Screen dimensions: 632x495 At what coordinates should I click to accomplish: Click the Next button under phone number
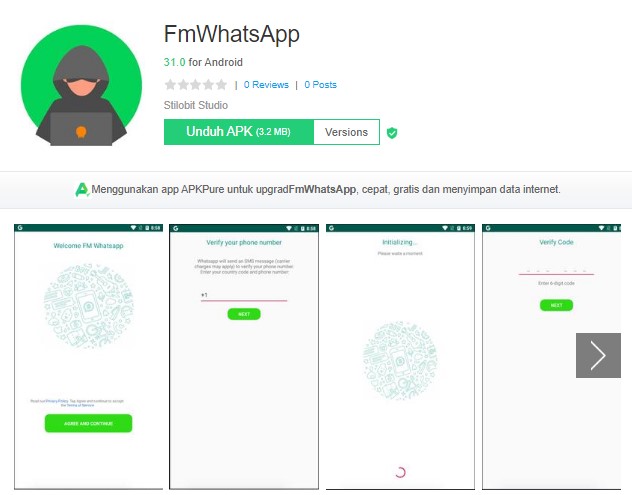pyautogui.click(x=244, y=314)
